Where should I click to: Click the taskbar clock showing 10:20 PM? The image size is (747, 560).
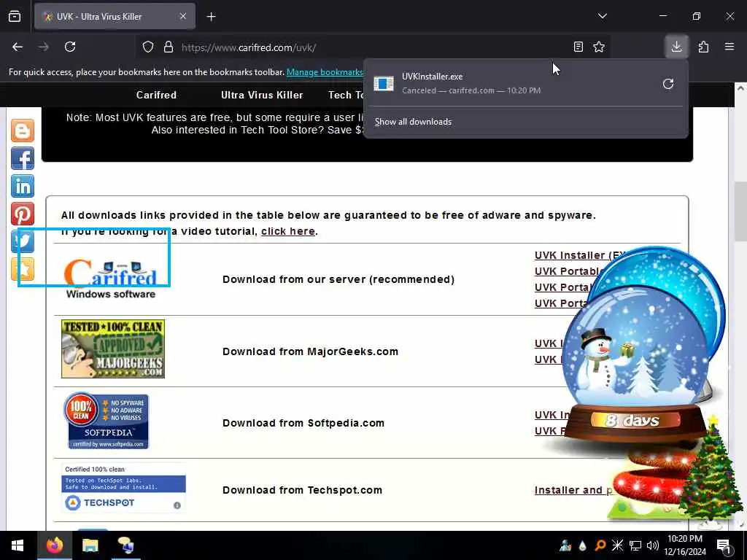(x=684, y=545)
